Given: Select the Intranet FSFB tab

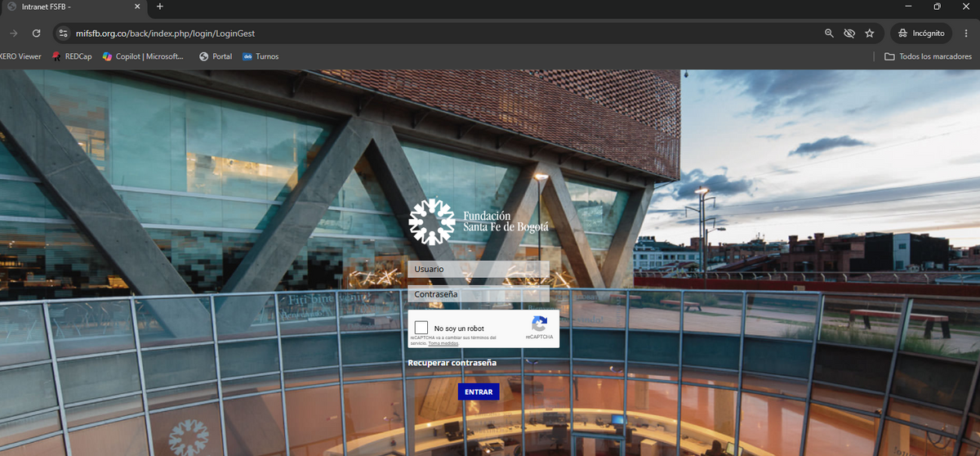Looking at the screenshot, I should coord(73,7).
